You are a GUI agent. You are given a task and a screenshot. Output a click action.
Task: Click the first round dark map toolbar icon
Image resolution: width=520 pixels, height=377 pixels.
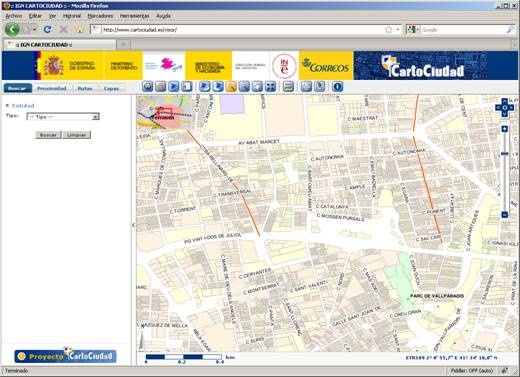[x=148, y=87]
